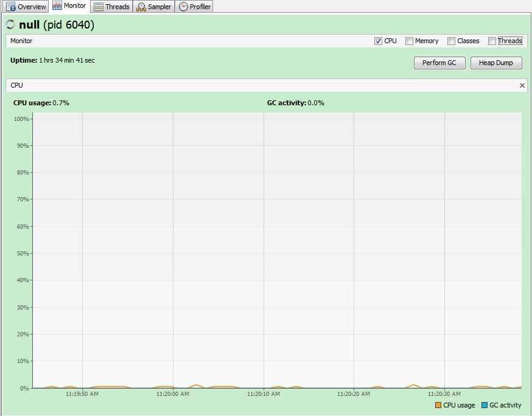
Task: Tick the Threads checkbox
Action: click(492, 41)
